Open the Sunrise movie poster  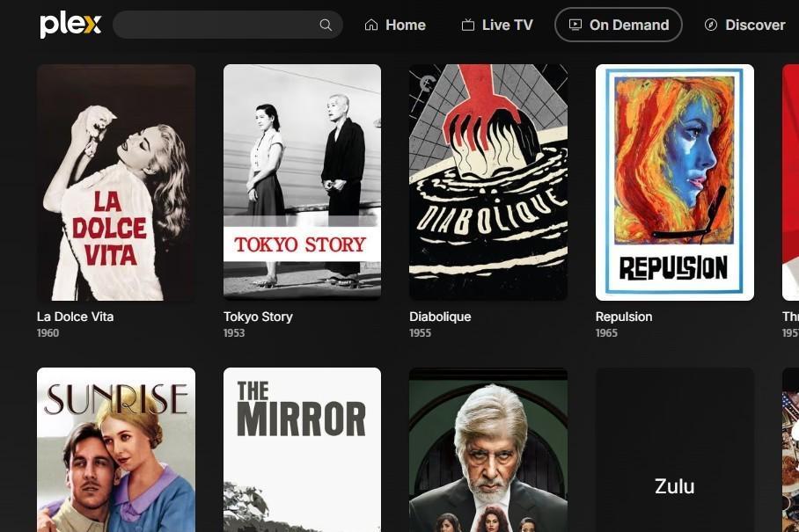tap(116, 450)
